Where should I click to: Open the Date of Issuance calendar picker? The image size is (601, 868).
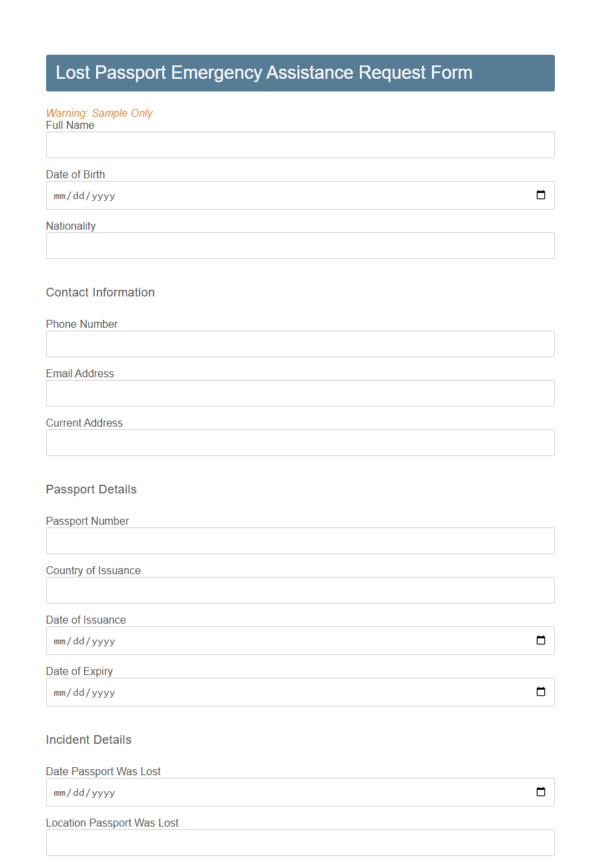click(540, 640)
